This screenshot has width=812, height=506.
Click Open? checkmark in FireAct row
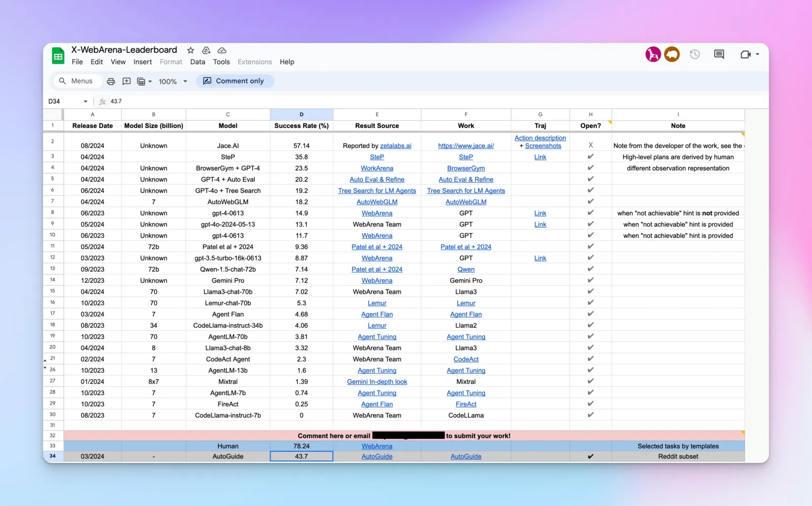click(x=590, y=404)
